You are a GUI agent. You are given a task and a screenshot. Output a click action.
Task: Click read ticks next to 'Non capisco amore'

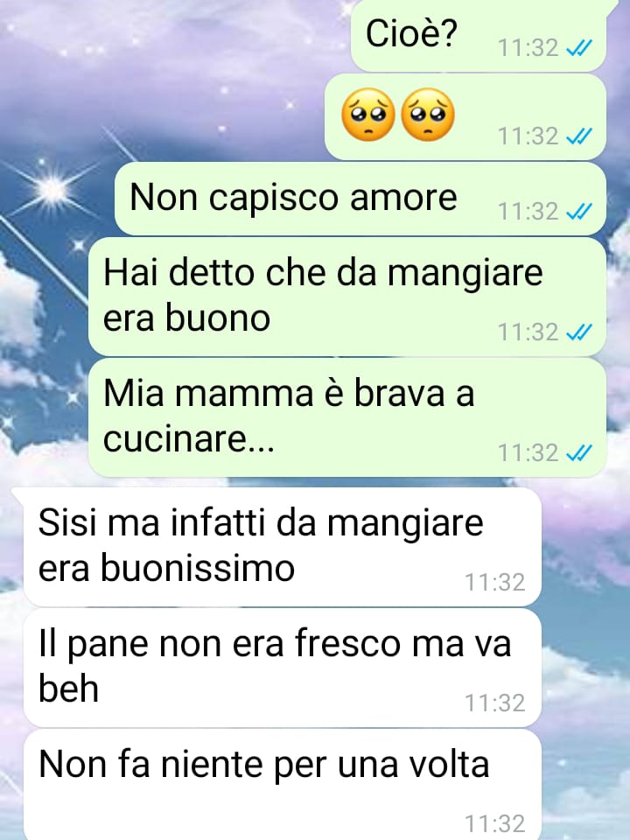click(579, 212)
